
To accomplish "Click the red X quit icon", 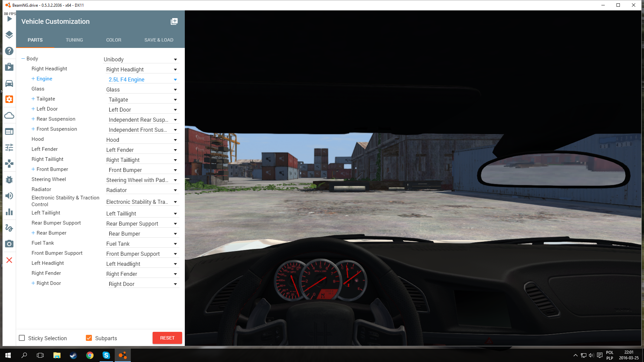I will coord(9,260).
